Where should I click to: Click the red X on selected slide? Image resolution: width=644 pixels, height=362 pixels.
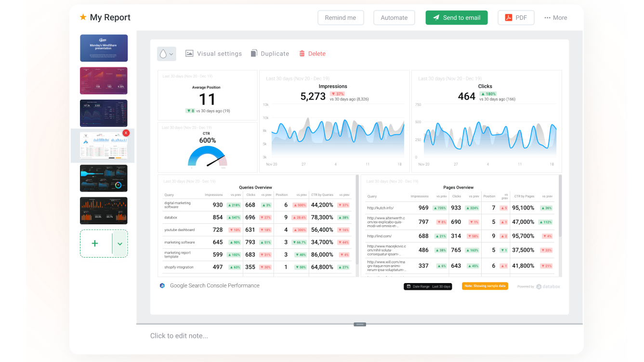[126, 133]
